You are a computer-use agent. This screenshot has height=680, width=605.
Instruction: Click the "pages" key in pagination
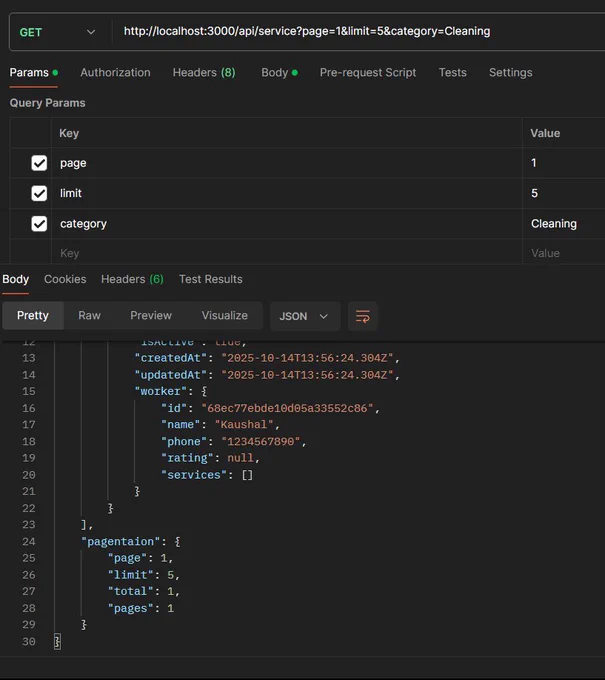coord(131,608)
